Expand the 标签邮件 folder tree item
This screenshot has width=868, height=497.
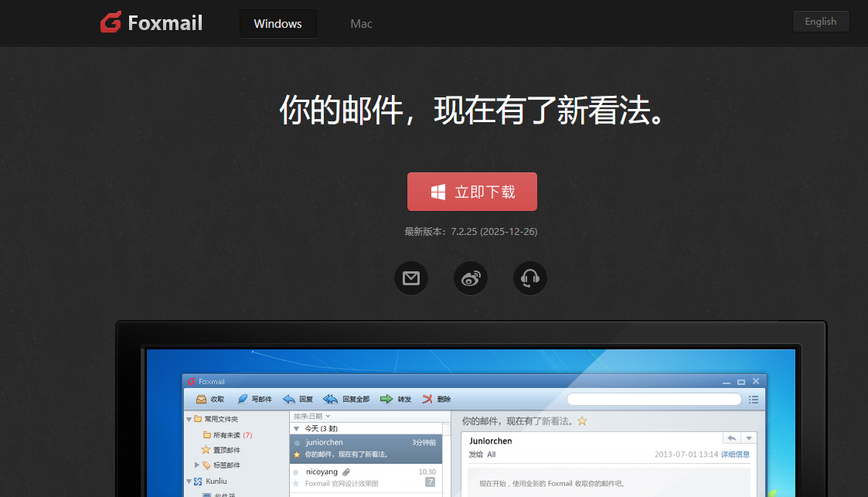pyautogui.click(x=196, y=465)
